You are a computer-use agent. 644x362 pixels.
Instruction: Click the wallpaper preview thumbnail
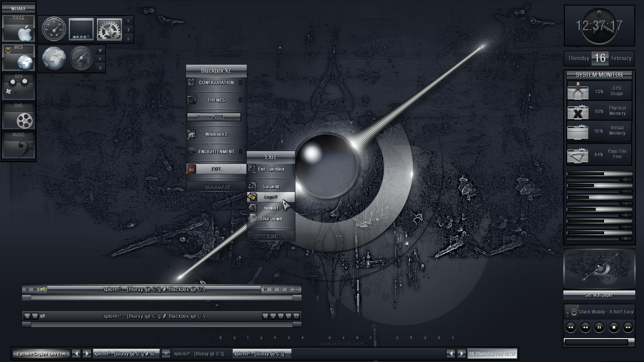(x=599, y=269)
